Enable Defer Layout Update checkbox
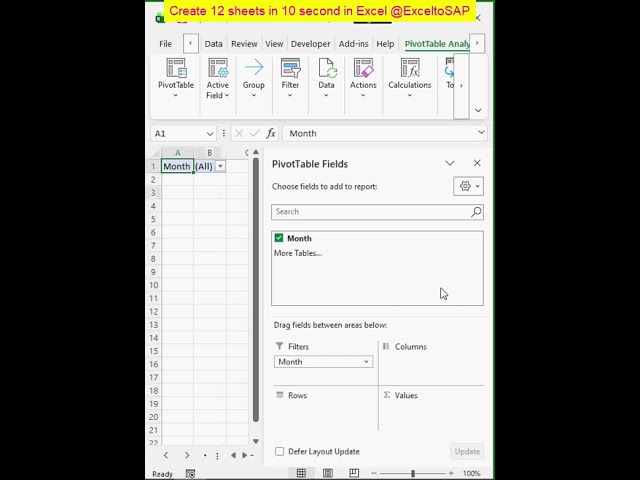The width and height of the screenshot is (640, 480). [x=280, y=451]
